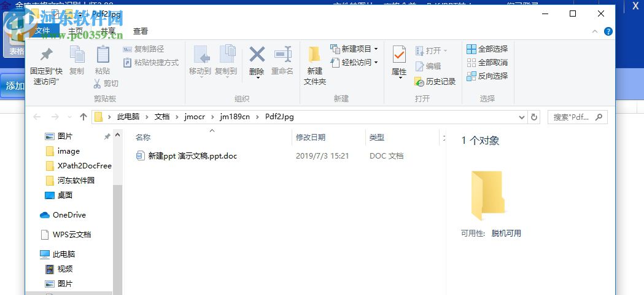Image resolution: width=644 pixels, height=295 pixels.
Task: Click Edit (编辑) in the ribbon
Action: (428, 66)
